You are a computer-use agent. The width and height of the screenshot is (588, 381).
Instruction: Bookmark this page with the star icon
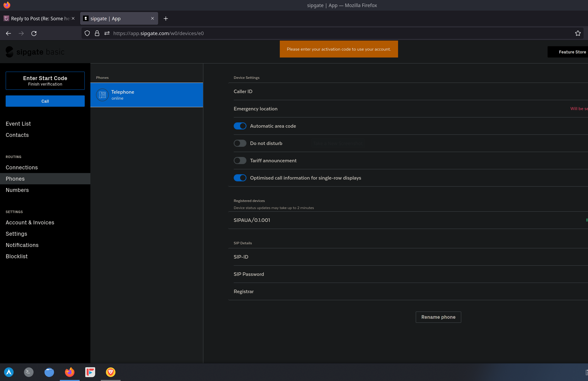[x=578, y=33]
